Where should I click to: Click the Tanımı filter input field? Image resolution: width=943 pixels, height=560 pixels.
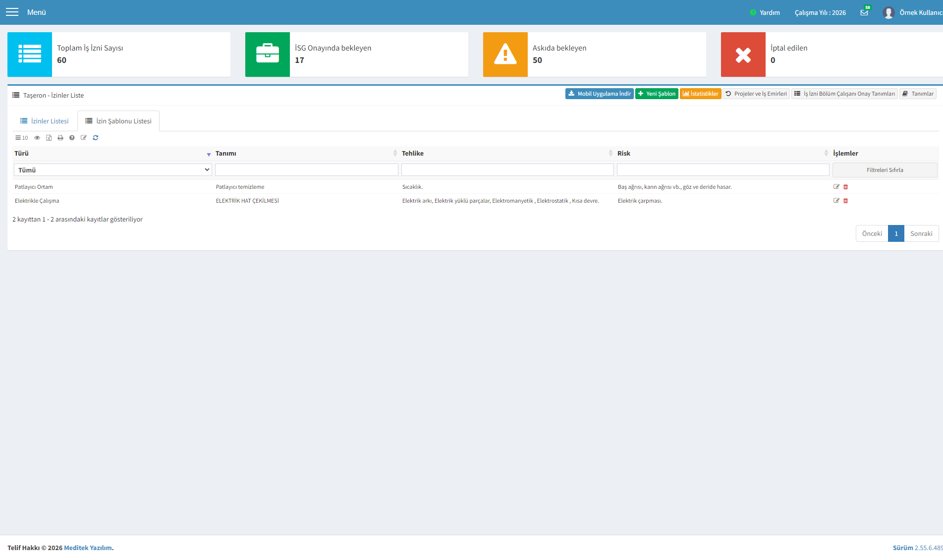[x=307, y=170]
